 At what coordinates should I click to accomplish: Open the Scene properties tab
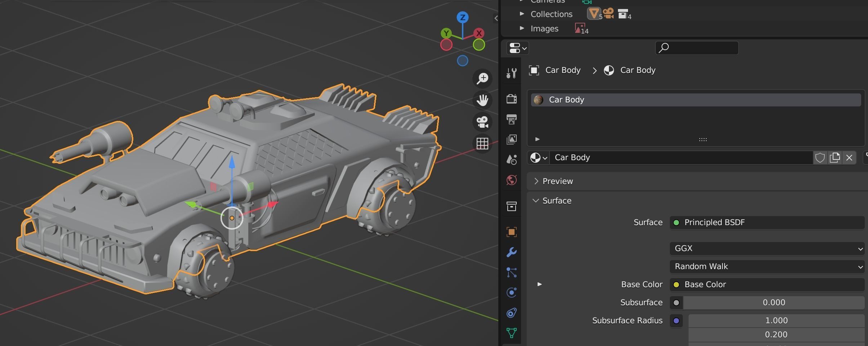pos(511,159)
